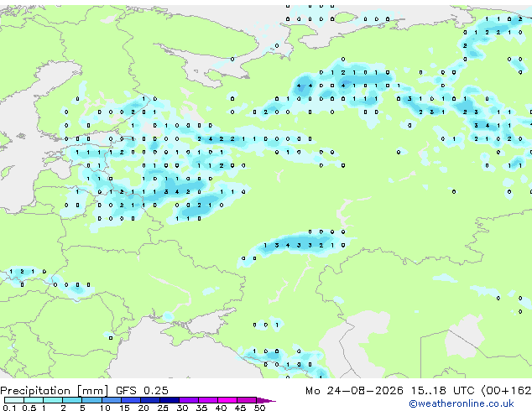The width and height of the screenshot is (532, 411).
Task: Select the 5–10 mm legend swatch
Action: [x=91, y=400]
